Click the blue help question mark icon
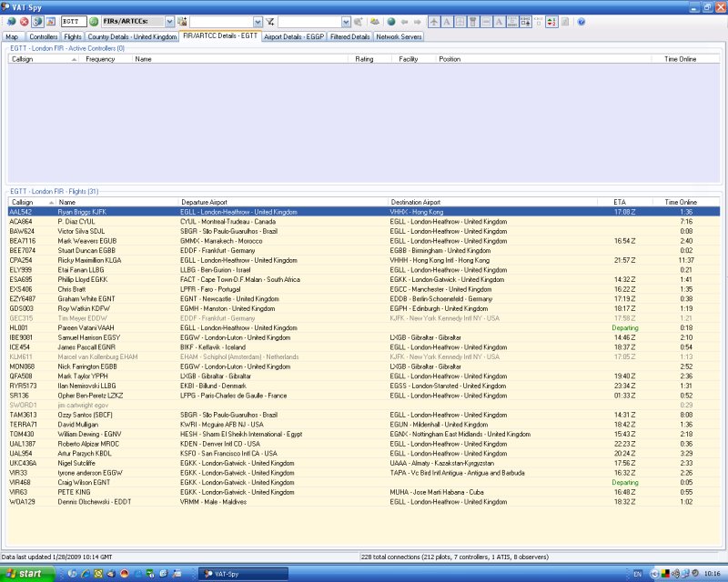 (581, 21)
